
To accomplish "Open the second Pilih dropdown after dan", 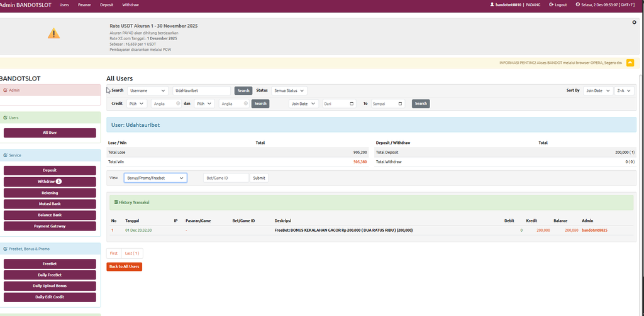I will (x=204, y=104).
